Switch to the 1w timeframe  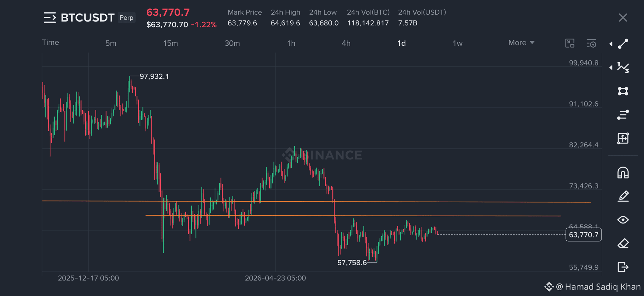click(458, 43)
